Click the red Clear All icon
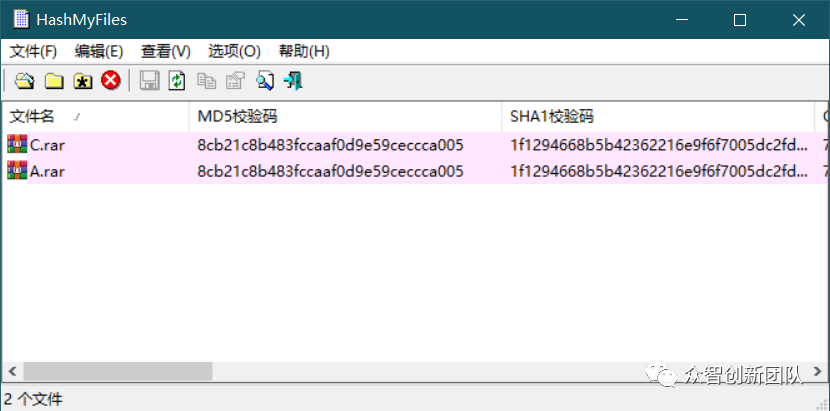Screen dimensions: 830x411 point(111,81)
